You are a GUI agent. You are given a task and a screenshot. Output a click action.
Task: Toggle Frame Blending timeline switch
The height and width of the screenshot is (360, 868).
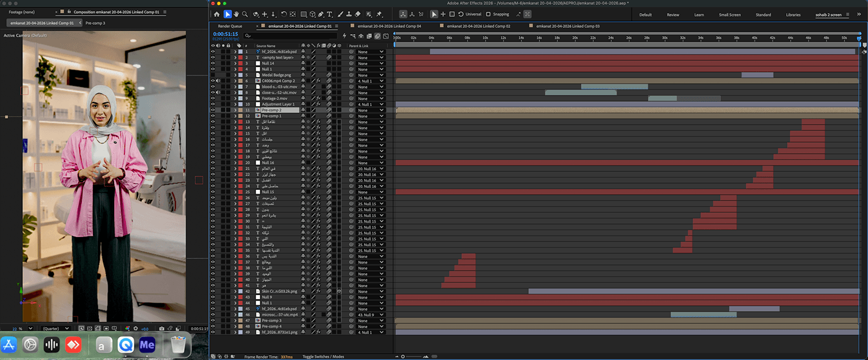[x=369, y=36]
